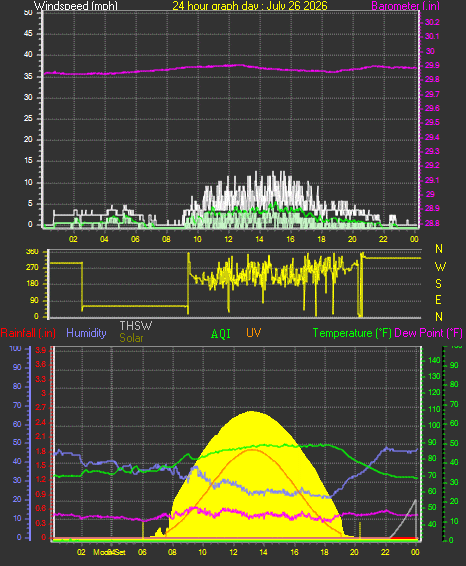This screenshot has height=566, width=466.
Task: Click the Humidity legend label
Action: tap(86, 333)
